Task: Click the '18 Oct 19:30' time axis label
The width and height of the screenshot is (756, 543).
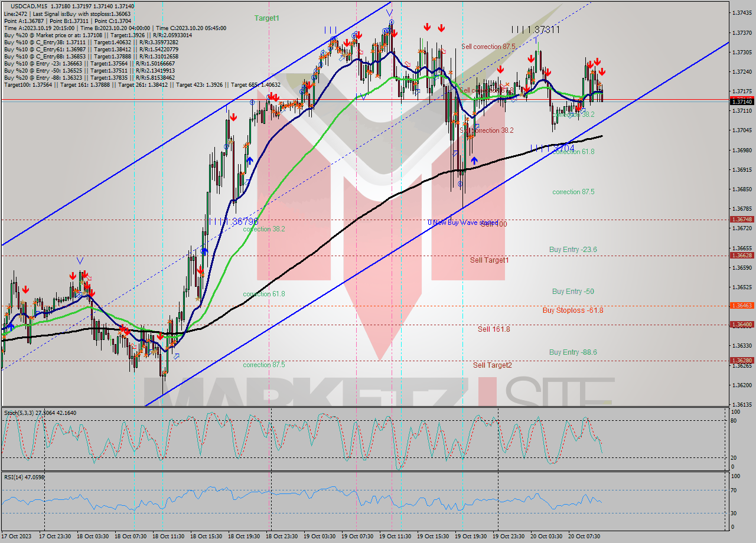Action: coord(243,537)
